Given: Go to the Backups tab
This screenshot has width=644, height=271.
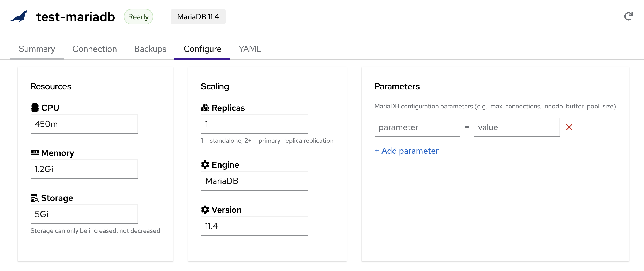Looking at the screenshot, I should (x=150, y=49).
